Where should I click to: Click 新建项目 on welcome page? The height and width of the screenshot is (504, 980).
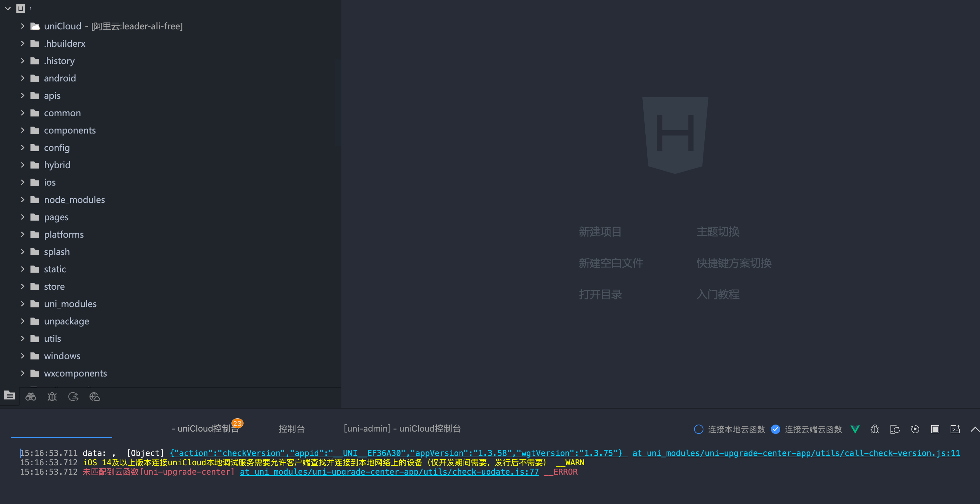pyautogui.click(x=600, y=232)
